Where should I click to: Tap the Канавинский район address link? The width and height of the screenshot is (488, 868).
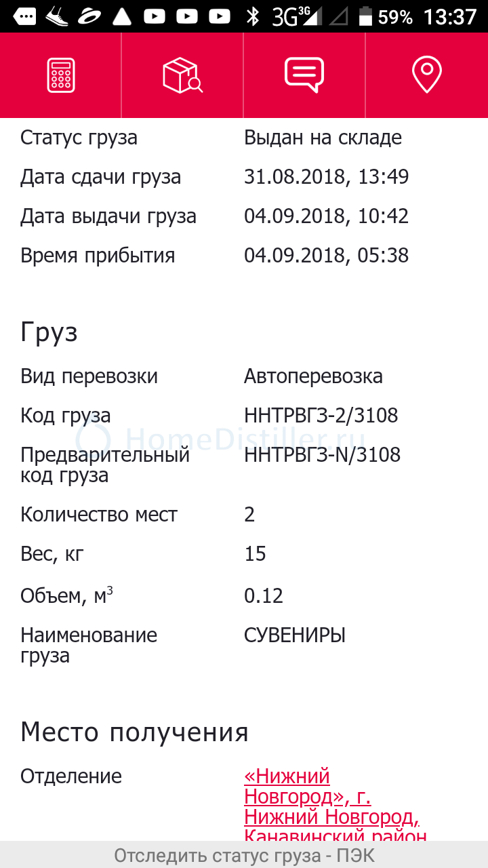click(x=335, y=835)
